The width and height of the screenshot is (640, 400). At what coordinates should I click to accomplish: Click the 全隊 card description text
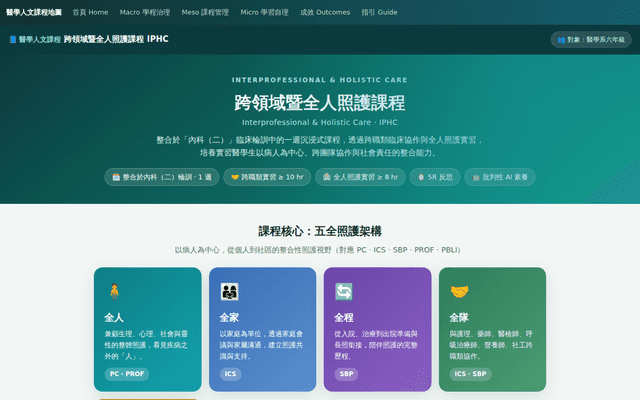[x=491, y=345]
